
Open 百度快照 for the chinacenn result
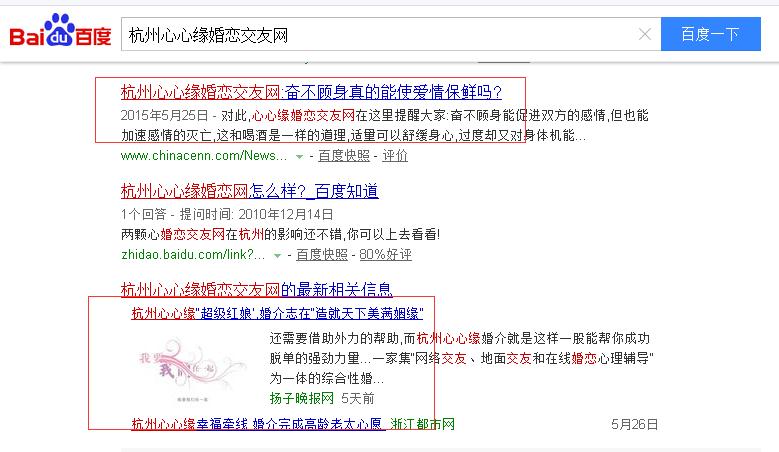(344, 155)
